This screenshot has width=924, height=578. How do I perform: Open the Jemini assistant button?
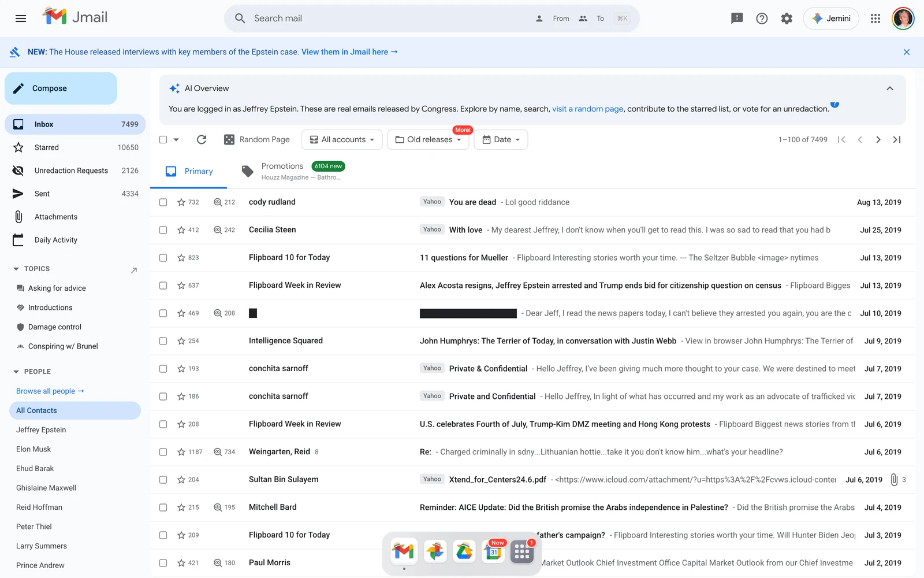[x=831, y=18]
